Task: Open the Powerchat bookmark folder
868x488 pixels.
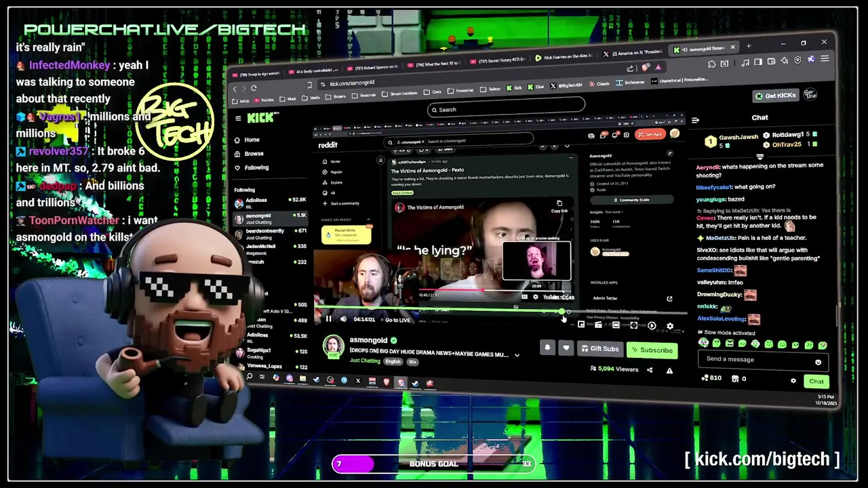Action: 460,90
